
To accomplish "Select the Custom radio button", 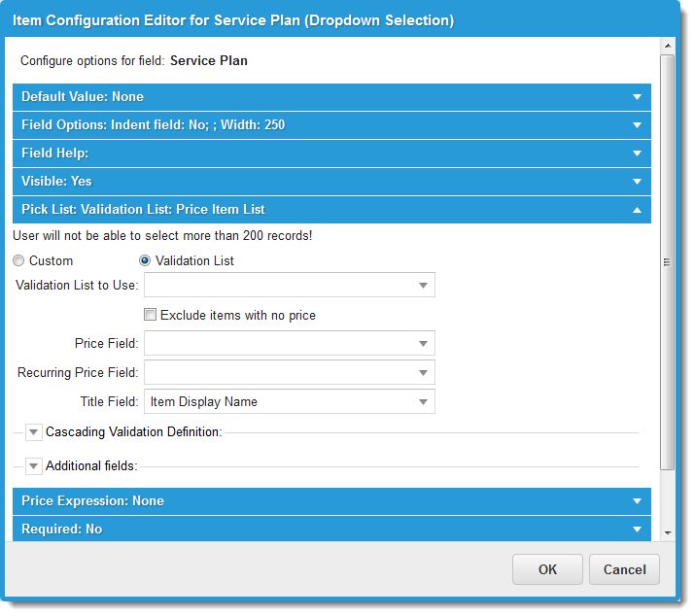I will pyautogui.click(x=19, y=261).
